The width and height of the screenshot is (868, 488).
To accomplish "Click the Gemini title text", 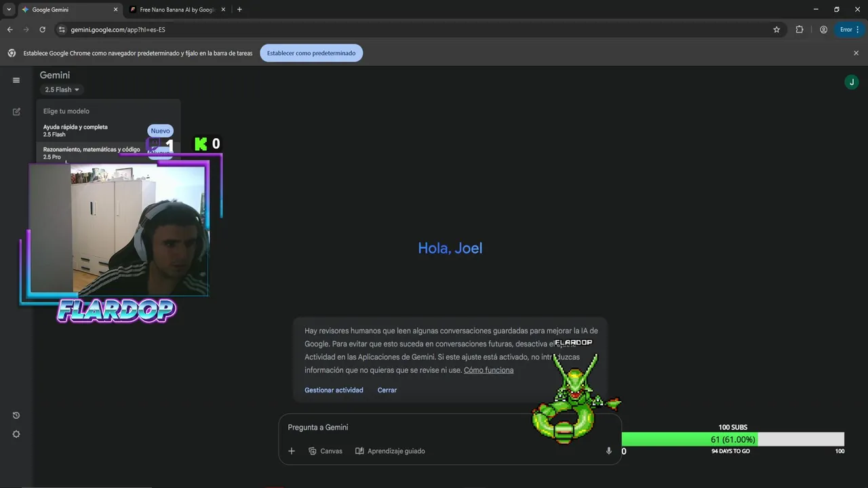I will coord(55,75).
